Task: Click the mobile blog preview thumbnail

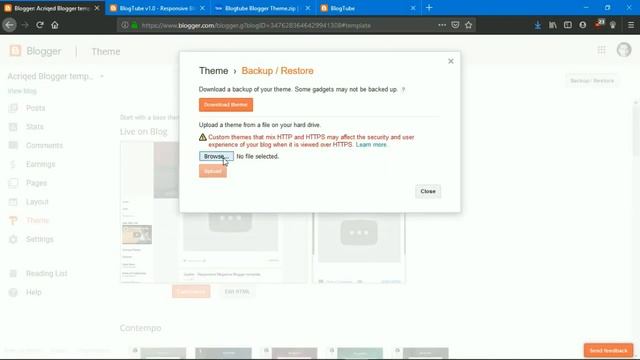Action: 359,247
